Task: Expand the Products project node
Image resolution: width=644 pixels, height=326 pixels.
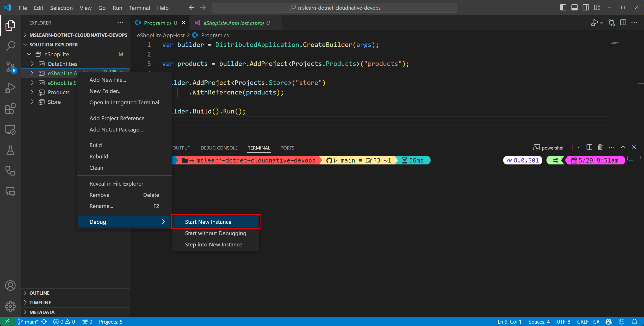Action: 32,92
